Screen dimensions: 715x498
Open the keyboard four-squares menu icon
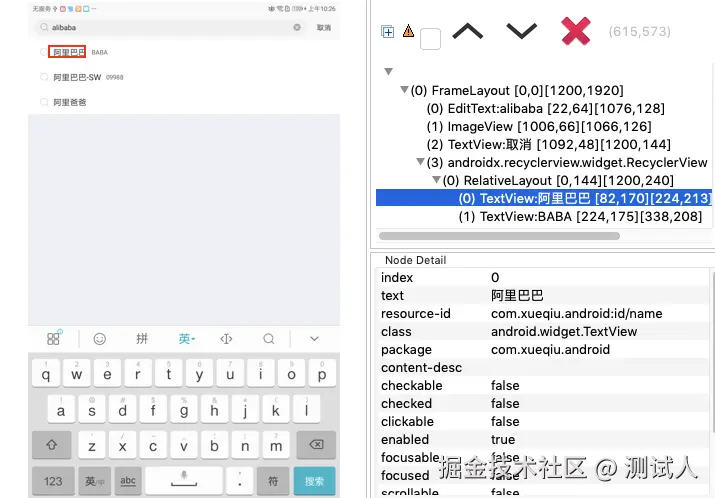(54, 338)
